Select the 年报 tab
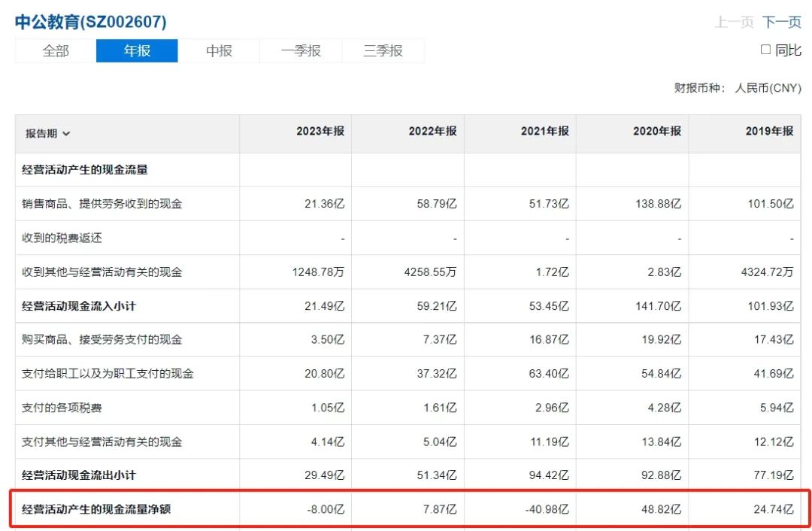 point(138,51)
